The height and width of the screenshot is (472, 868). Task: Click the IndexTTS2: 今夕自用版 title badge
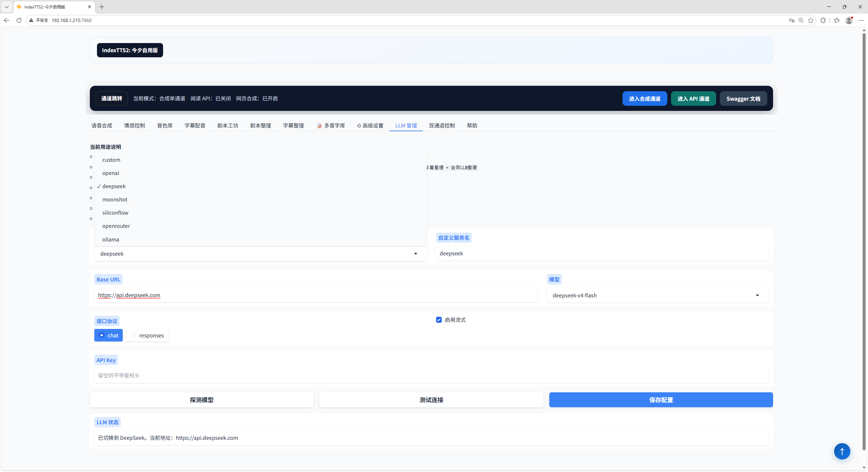(x=130, y=50)
